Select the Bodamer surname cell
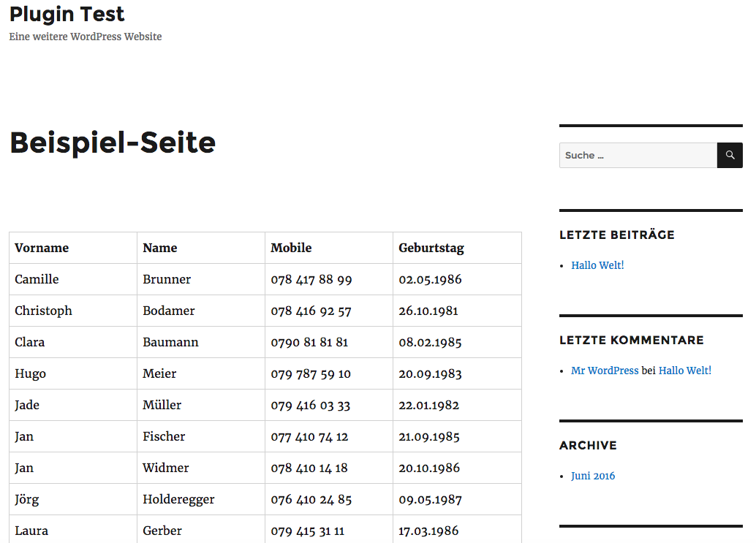The height and width of the screenshot is (543, 756). 169,311
